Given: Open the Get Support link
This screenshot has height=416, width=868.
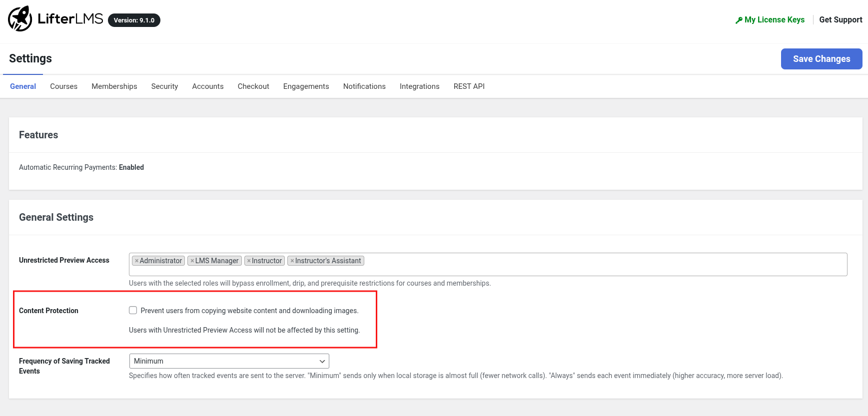Looking at the screenshot, I should tap(841, 20).
